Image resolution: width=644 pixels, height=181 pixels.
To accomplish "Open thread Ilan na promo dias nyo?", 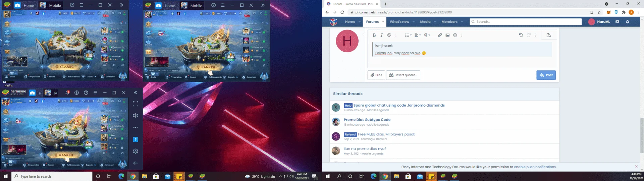I will click(x=365, y=149).
